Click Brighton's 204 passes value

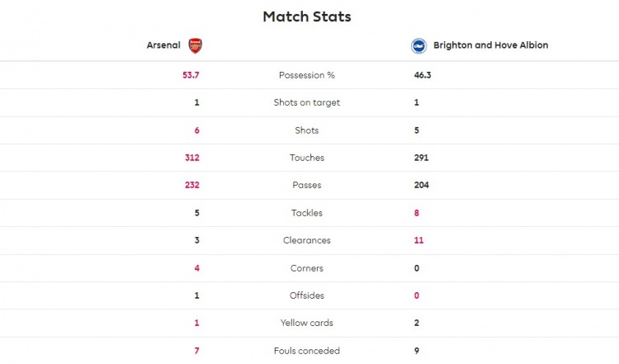[421, 185]
